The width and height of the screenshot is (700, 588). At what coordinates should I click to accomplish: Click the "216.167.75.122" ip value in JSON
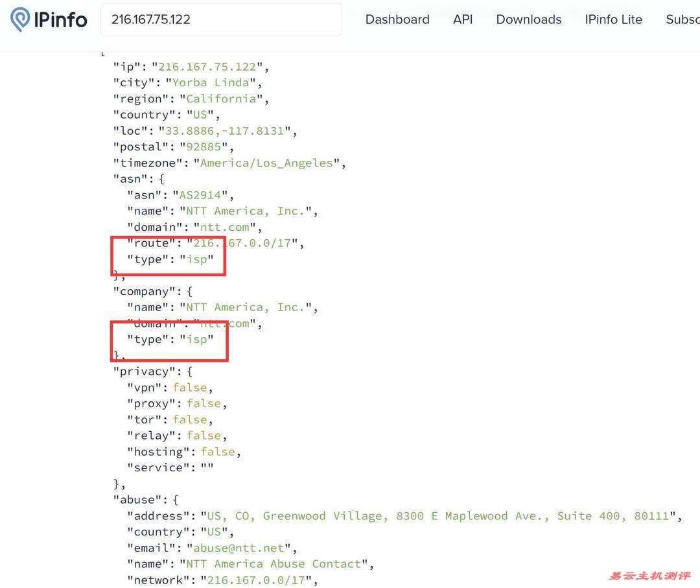(x=207, y=67)
